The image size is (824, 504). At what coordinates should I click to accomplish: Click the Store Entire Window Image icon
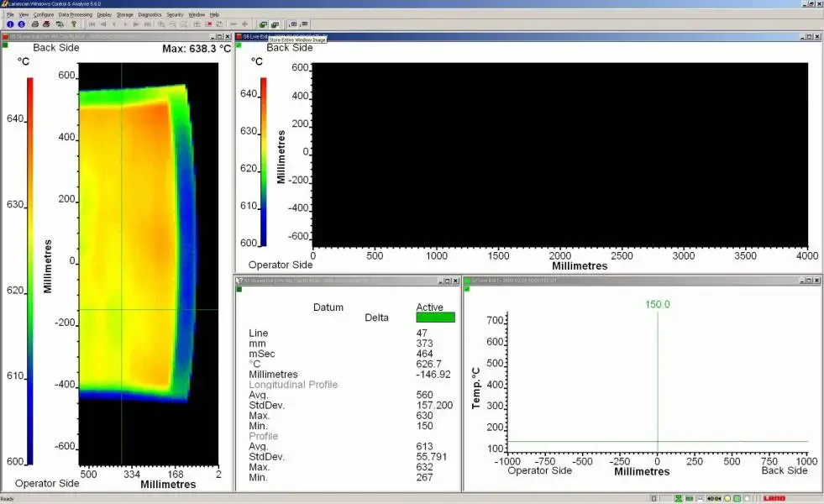[x=275, y=24]
